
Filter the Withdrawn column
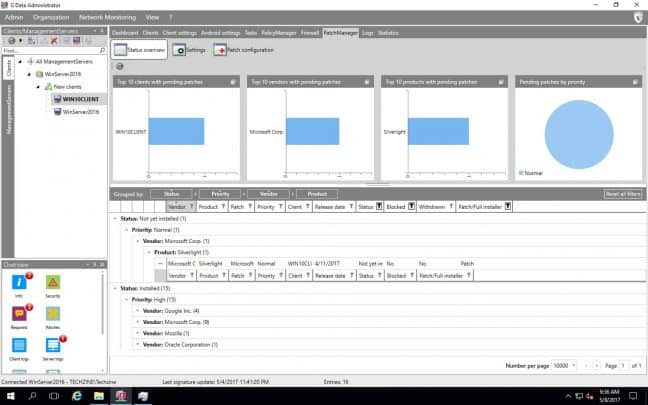coord(451,206)
